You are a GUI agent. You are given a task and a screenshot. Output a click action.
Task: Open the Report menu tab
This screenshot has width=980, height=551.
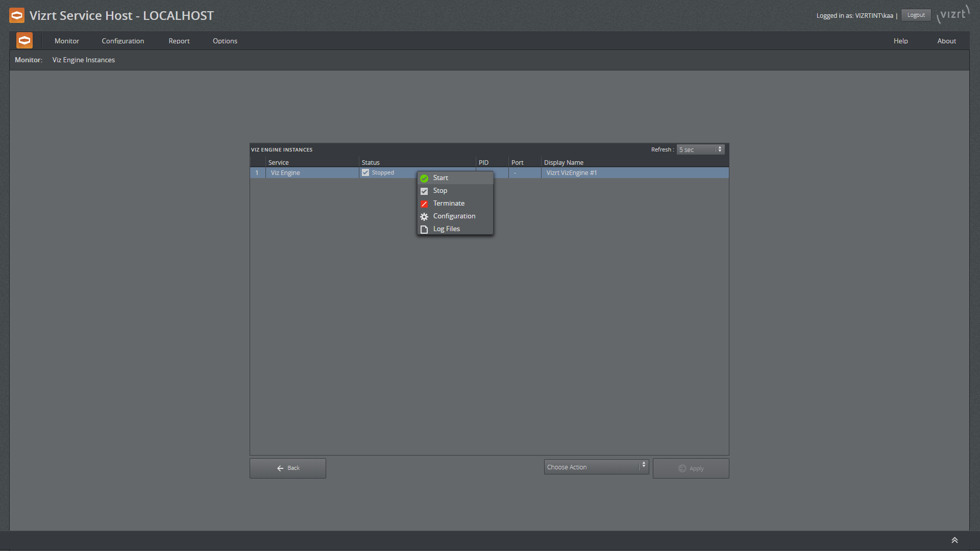[x=178, y=40]
